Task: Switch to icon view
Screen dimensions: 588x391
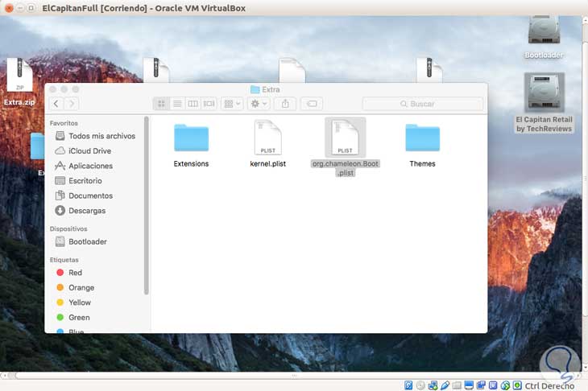Action: (161, 104)
